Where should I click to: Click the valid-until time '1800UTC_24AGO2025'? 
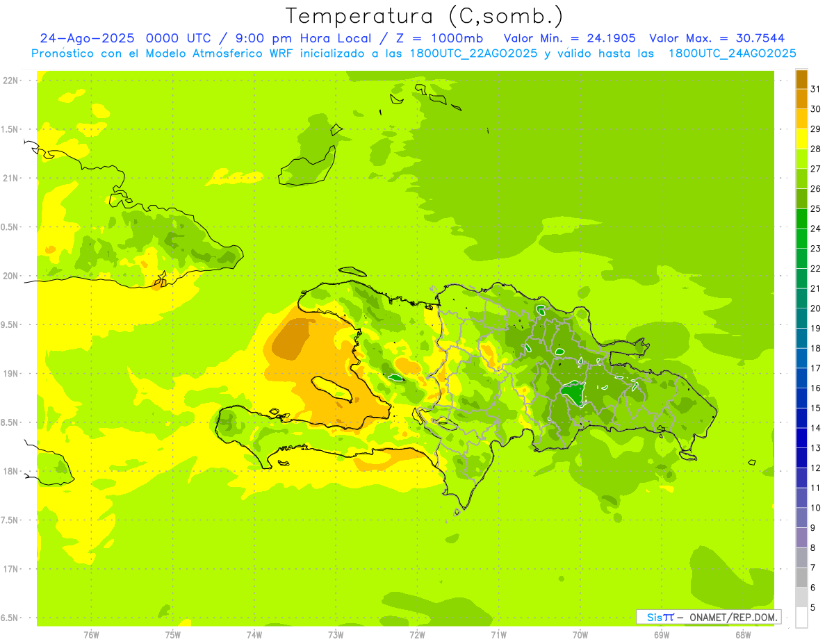(x=732, y=53)
